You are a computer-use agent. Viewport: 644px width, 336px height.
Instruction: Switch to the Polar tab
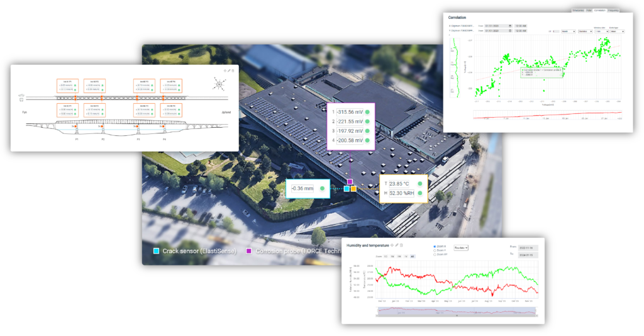coord(589,10)
